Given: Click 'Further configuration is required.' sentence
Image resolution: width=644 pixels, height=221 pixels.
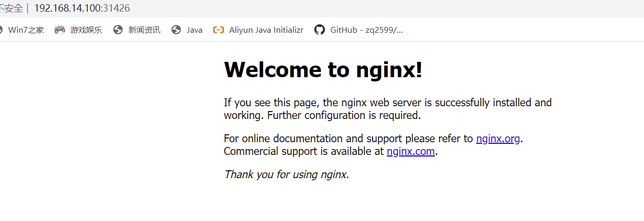Looking at the screenshot, I should coord(344,115).
